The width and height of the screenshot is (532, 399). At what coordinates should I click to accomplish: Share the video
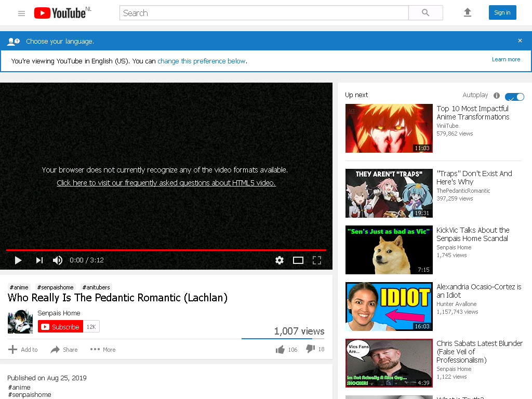pyautogui.click(x=64, y=350)
